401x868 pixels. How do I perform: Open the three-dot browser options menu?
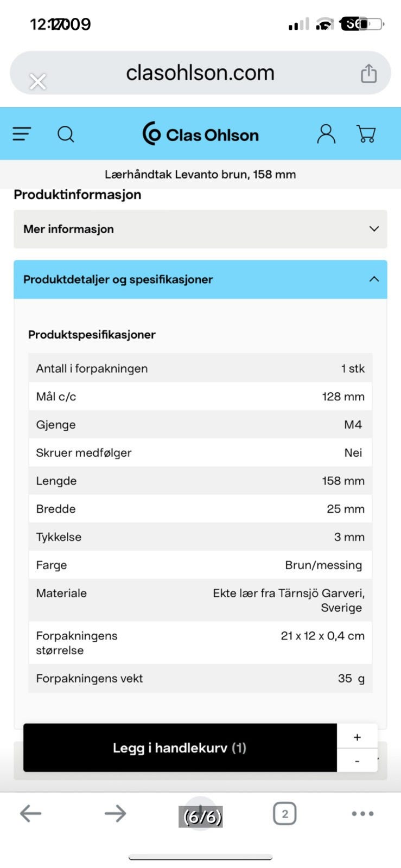(x=362, y=813)
